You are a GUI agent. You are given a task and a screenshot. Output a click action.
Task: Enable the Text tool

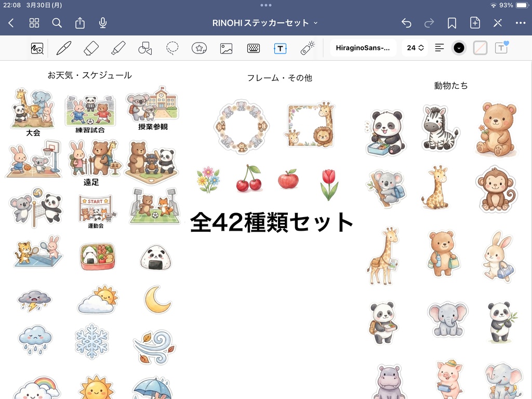[280, 48]
